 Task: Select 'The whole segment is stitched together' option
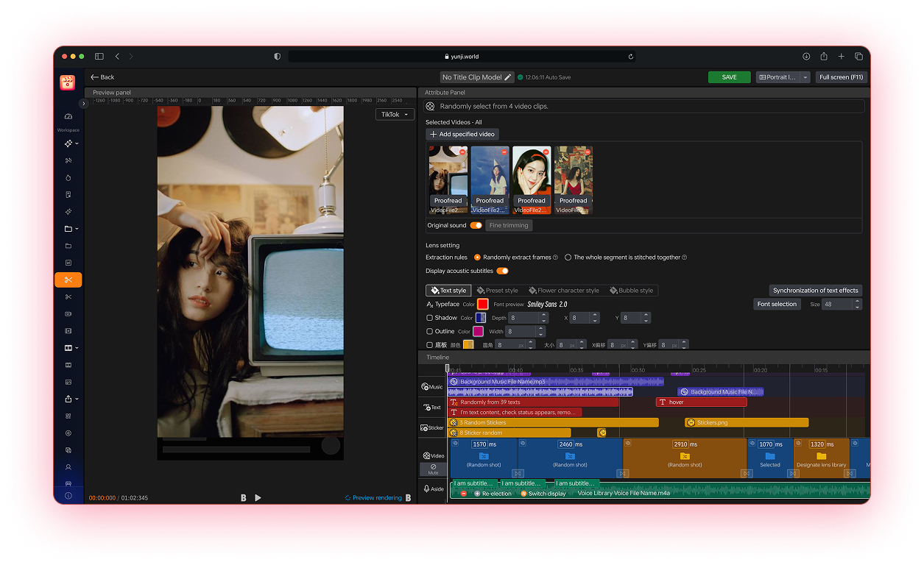pyautogui.click(x=568, y=257)
